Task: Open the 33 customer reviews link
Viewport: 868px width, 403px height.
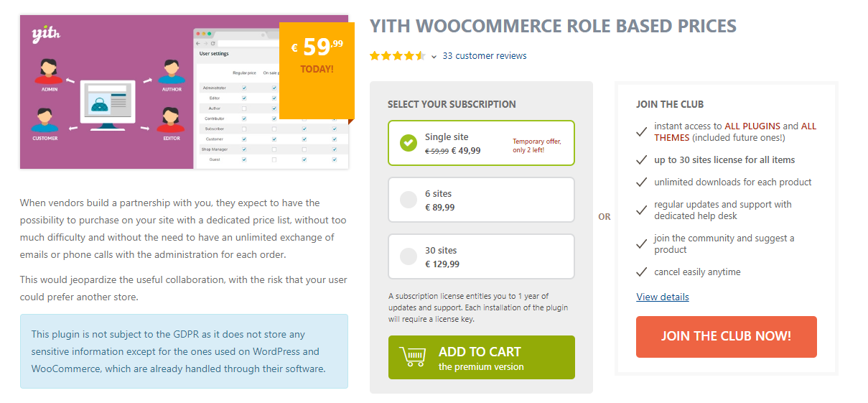Action: pos(484,56)
